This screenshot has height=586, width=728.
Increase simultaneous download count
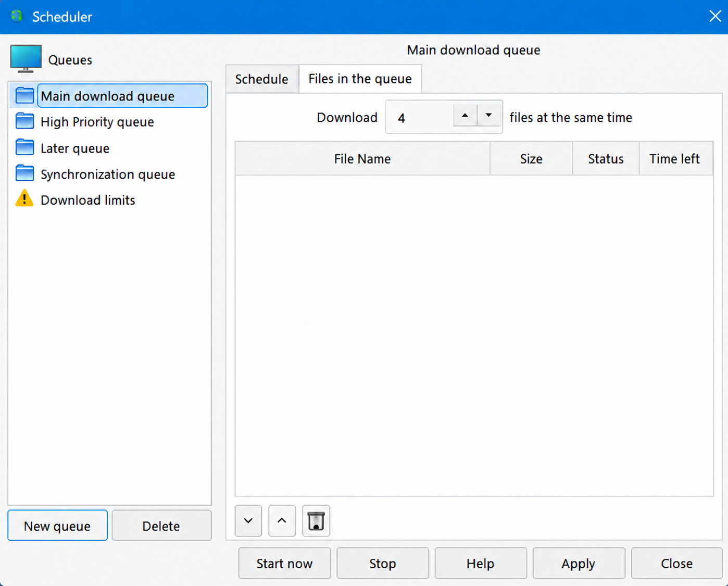(x=465, y=116)
